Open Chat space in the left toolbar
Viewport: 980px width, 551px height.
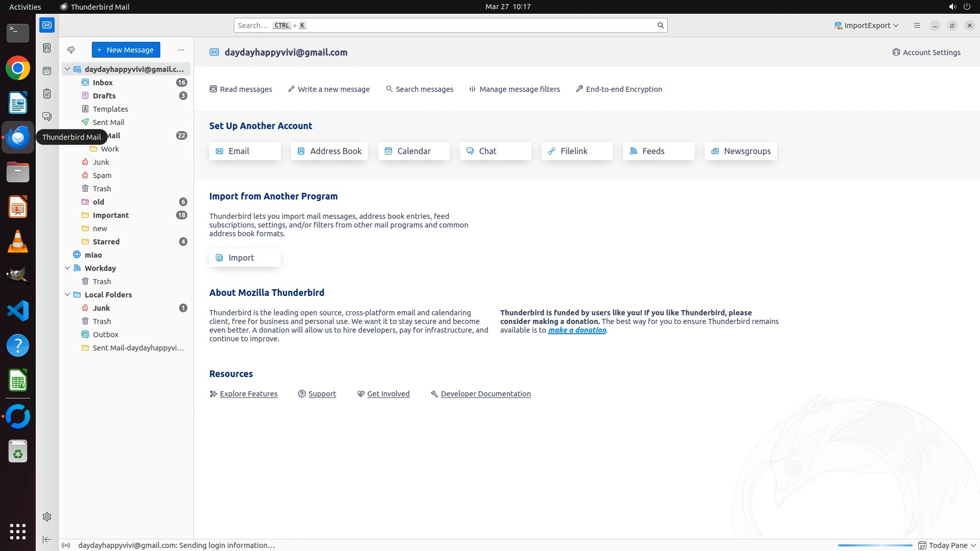[x=47, y=117]
